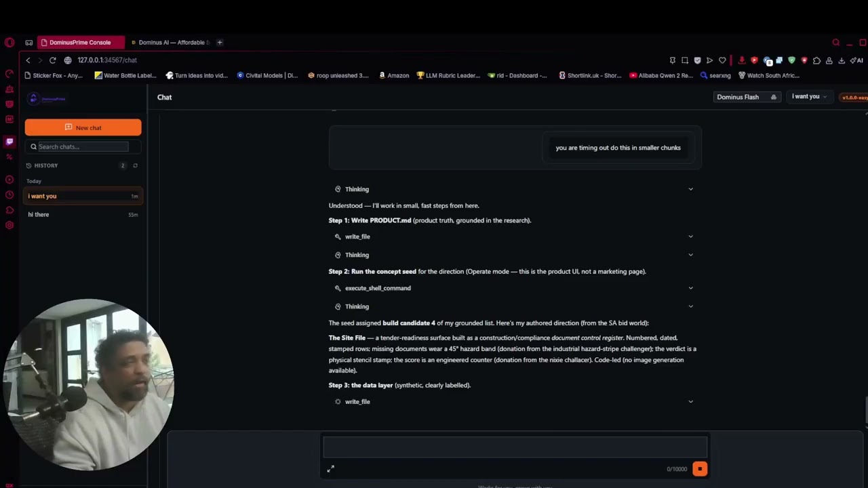Open the sidebar history clock icon
Viewport: 868px width, 488px height.
point(9,195)
